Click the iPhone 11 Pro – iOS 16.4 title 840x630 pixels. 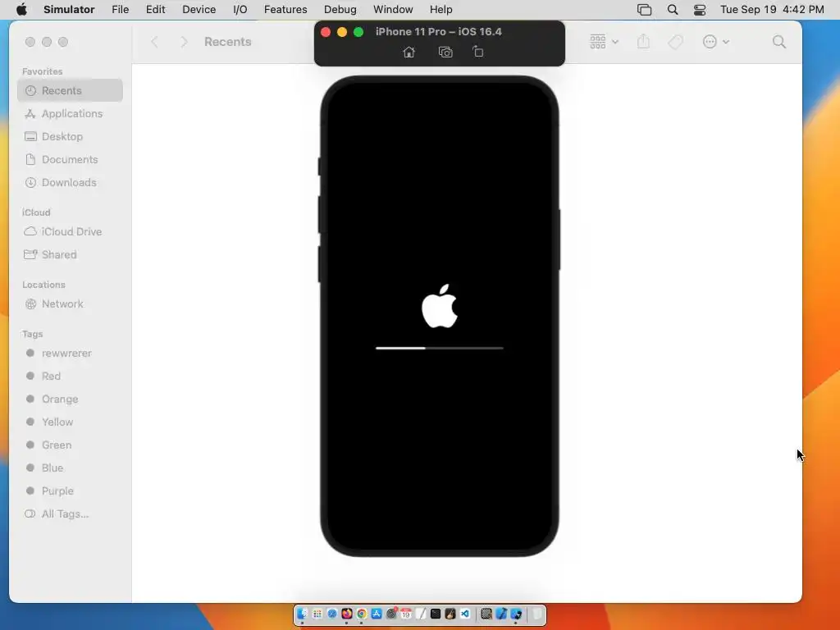tap(438, 32)
